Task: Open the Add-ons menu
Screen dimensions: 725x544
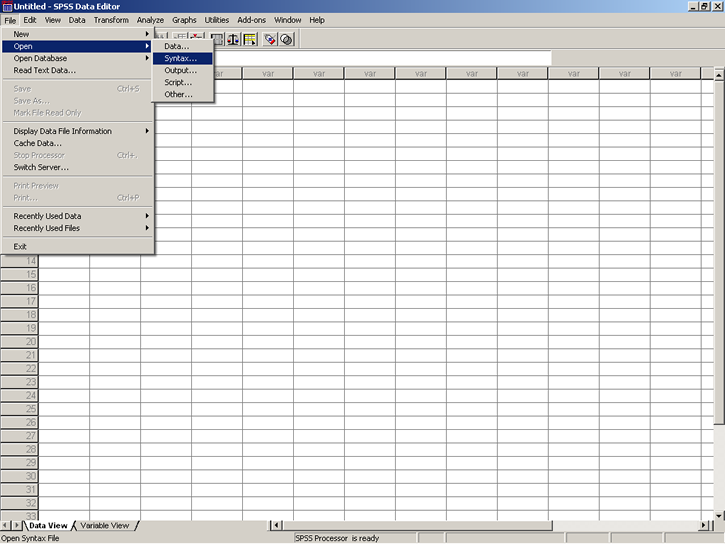Action: (x=252, y=20)
